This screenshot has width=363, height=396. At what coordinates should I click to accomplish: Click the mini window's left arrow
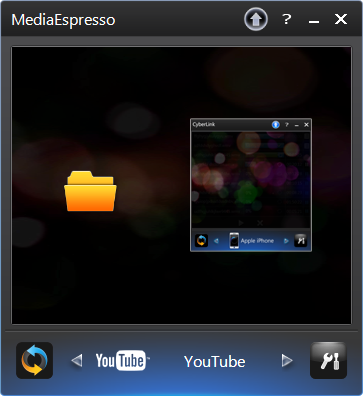pos(216,241)
